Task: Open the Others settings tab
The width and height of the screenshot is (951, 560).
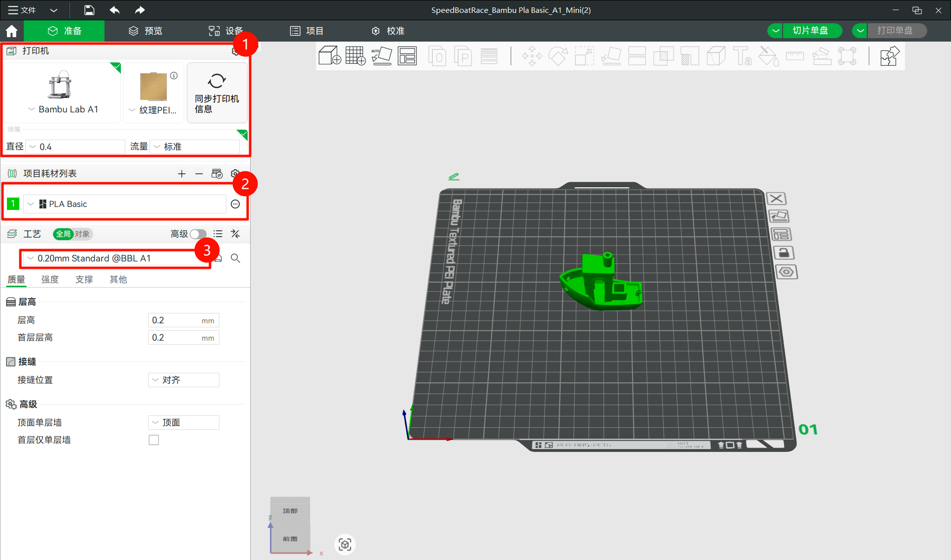Action: click(118, 279)
